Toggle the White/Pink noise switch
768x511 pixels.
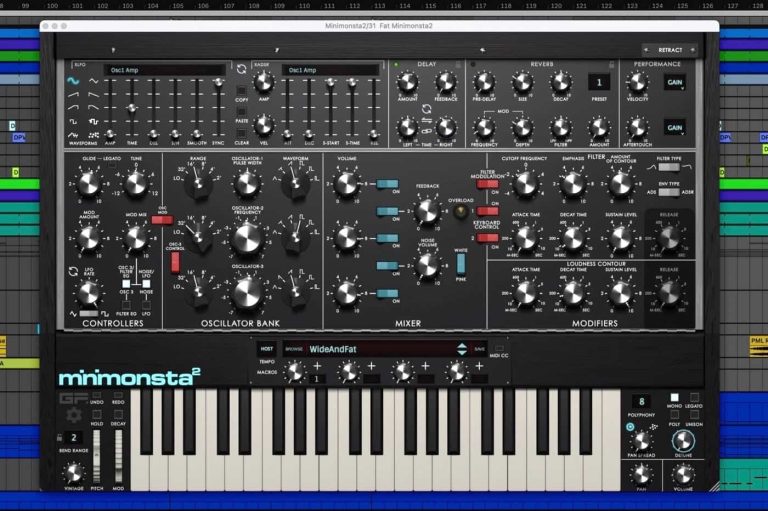tap(462, 264)
